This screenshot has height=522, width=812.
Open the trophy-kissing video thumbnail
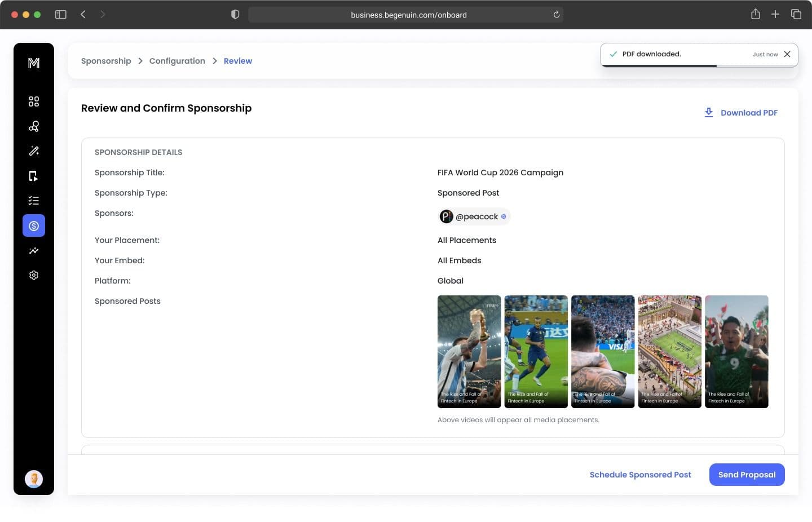pyautogui.click(x=469, y=352)
